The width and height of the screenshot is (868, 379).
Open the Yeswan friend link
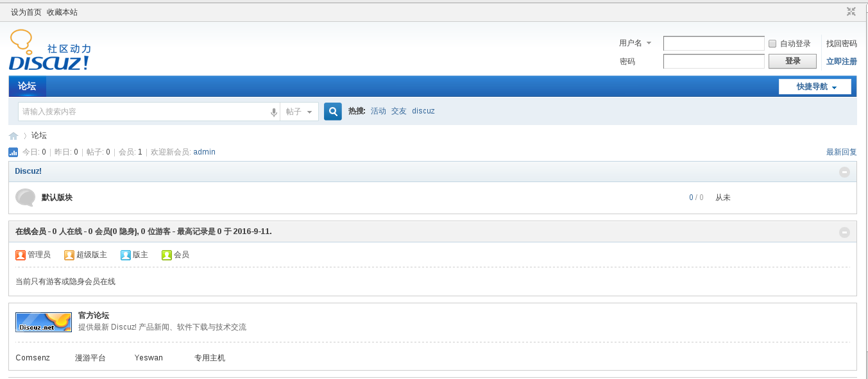pos(149,358)
